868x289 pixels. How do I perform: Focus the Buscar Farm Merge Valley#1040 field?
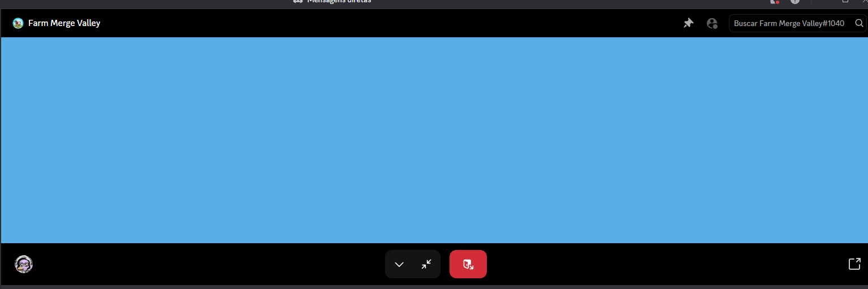pos(789,23)
